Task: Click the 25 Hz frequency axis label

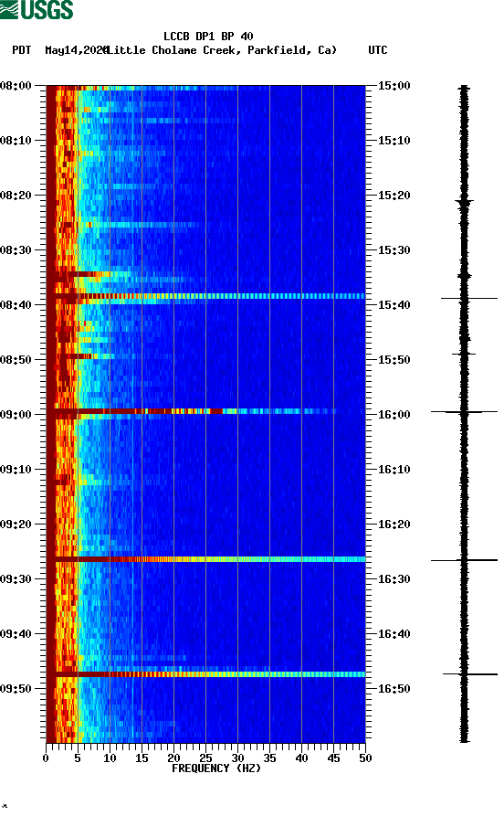Action: 205,758
